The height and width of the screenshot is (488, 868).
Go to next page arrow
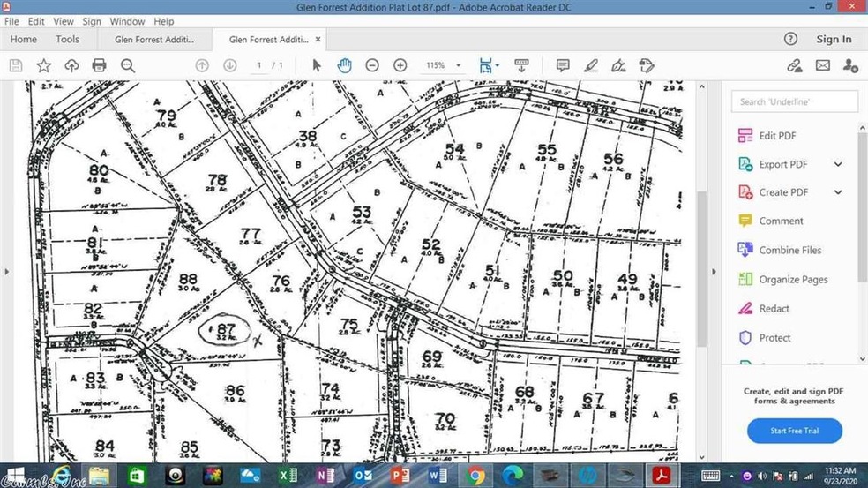coord(229,65)
